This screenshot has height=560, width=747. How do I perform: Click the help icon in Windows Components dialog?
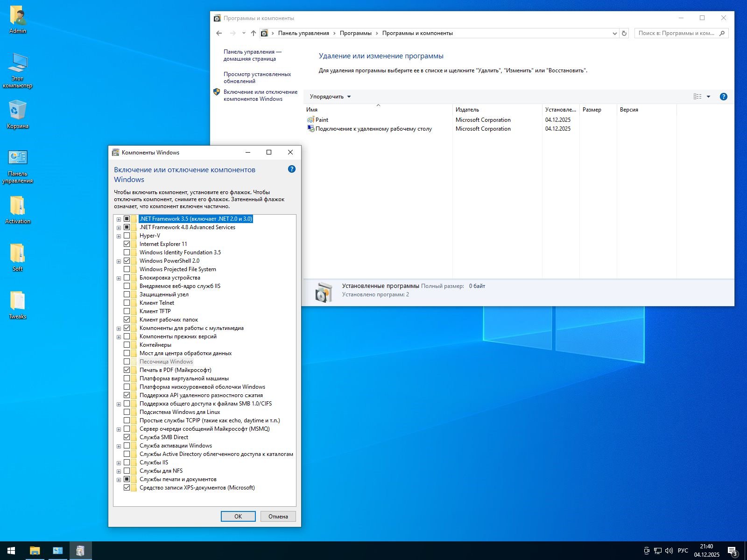click(x=292, y=169)
